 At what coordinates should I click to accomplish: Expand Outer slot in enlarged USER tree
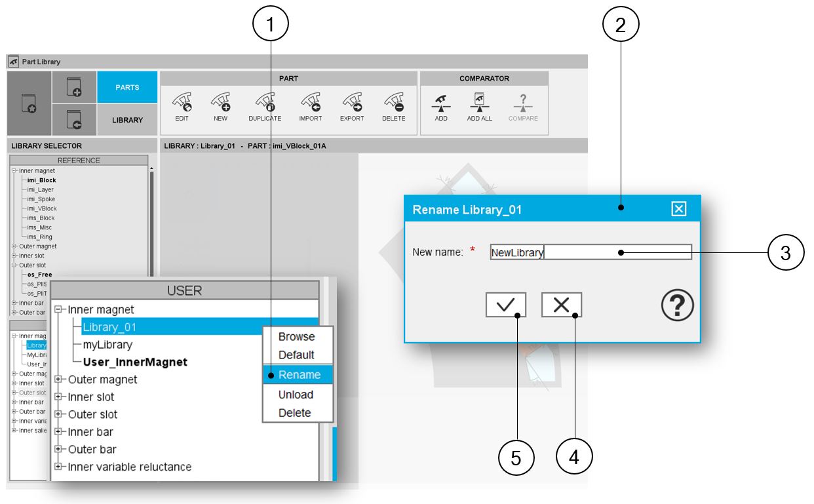pos(58,415)
